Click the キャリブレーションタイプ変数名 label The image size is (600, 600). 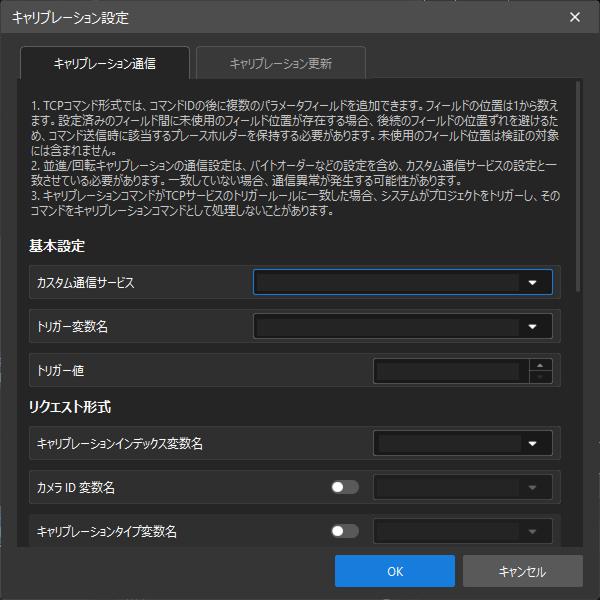pos(107,532)
